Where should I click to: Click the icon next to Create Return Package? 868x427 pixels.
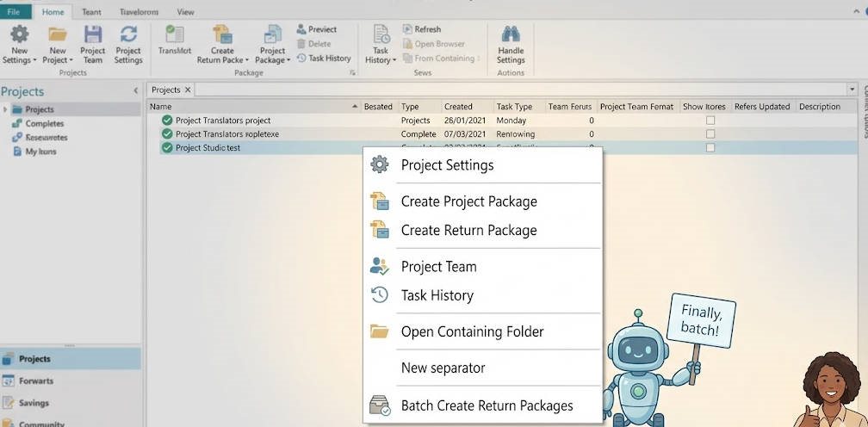click(x=379, y=230)
